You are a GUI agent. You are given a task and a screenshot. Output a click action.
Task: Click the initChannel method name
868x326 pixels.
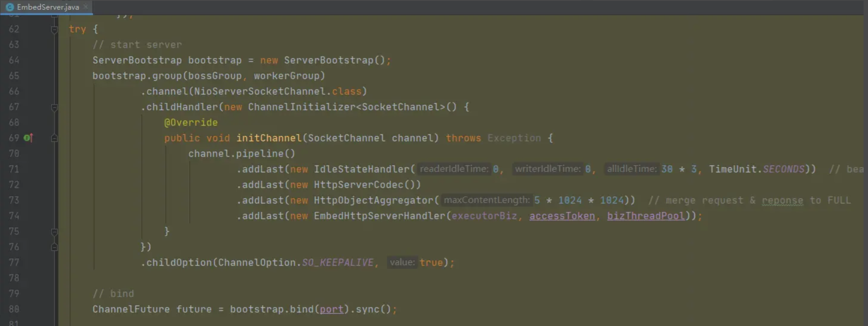click(x=268, y=138)
